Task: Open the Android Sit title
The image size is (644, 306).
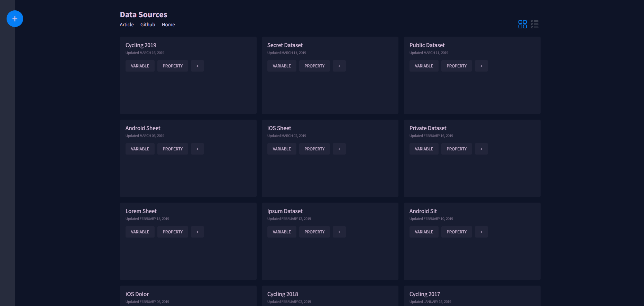Action: pos(423,211)
